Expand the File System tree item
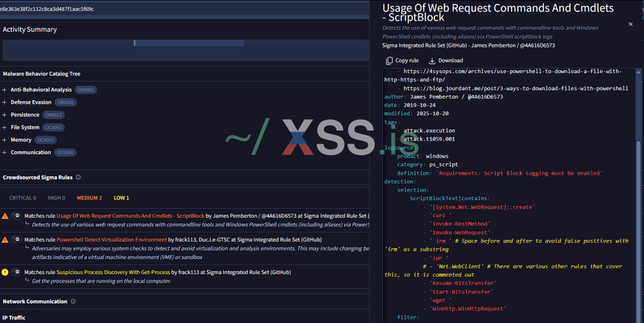This screenshot has width=644, height=323. 5,127
